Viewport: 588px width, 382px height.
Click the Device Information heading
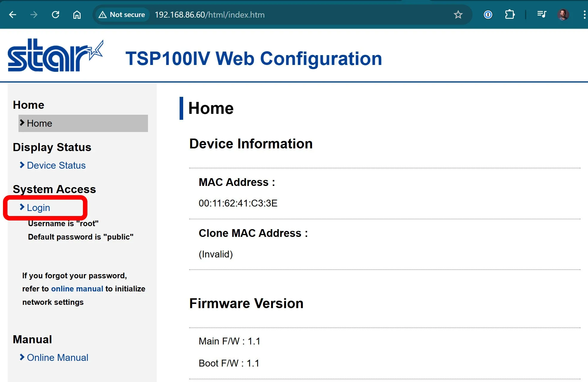251,144
